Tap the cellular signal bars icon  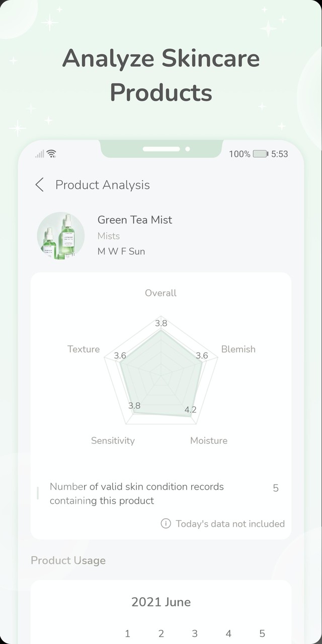(x=39, y=154)
